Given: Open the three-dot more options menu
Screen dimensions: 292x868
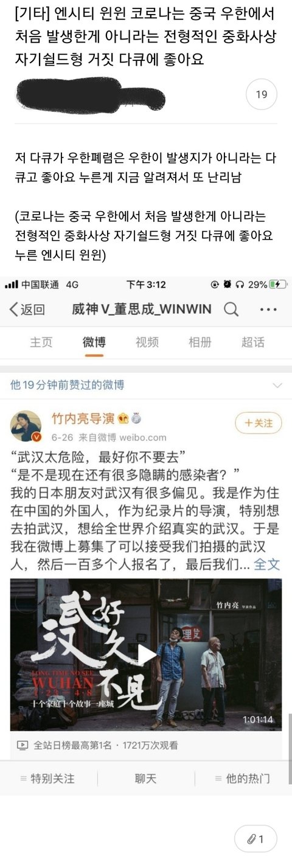Looking at the screenshot, I should click(268, 310).
